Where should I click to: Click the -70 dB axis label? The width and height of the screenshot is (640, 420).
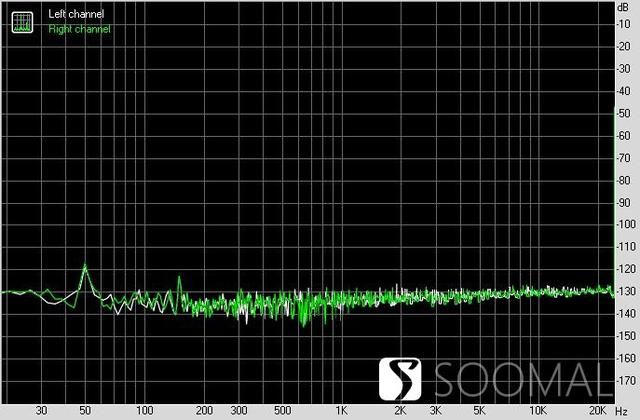coord(623,158)
